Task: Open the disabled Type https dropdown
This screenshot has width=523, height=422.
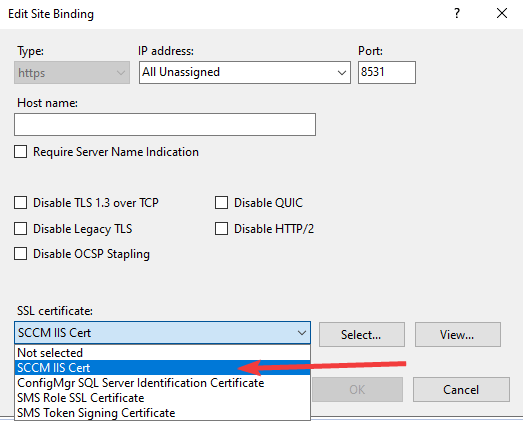Action: click(x=72, y=72)
